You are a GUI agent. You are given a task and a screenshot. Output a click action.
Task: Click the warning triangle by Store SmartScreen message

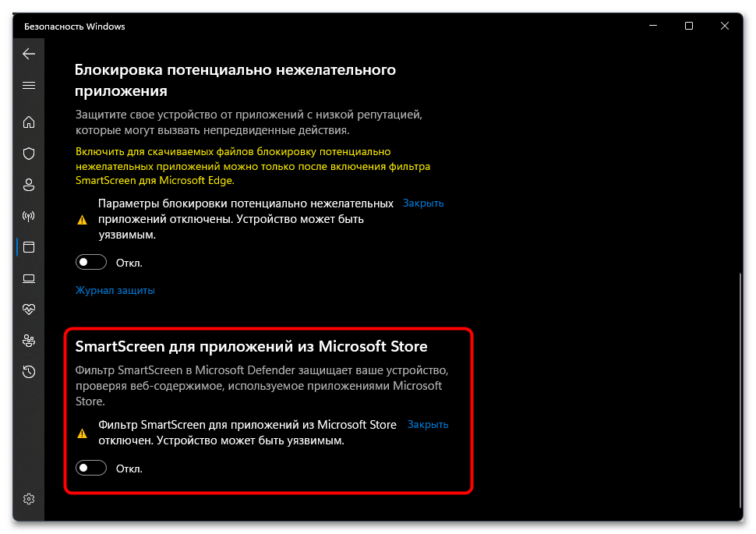click(x=83, y=433)
